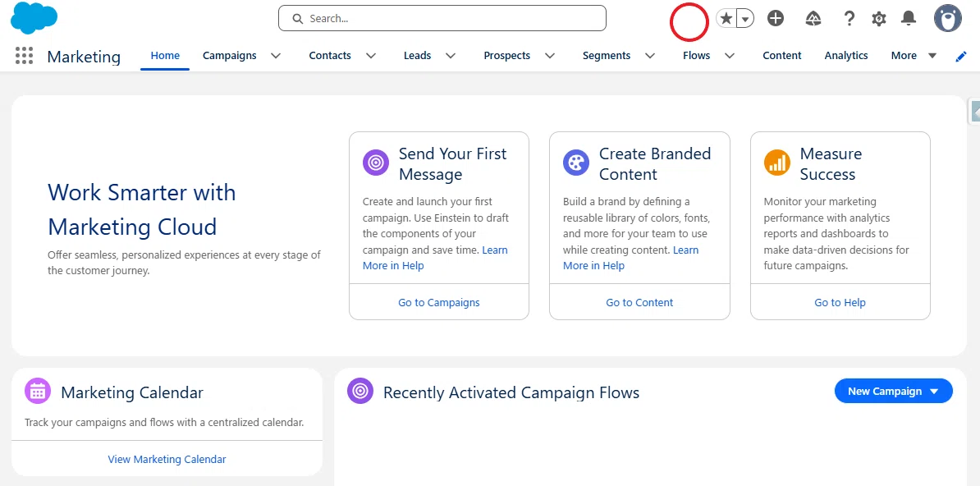The width and height of the screenshot is (980, 486).
Task: Open Trailhead guidance center icon
Action: pyautogui.click(x=813, y=19)
